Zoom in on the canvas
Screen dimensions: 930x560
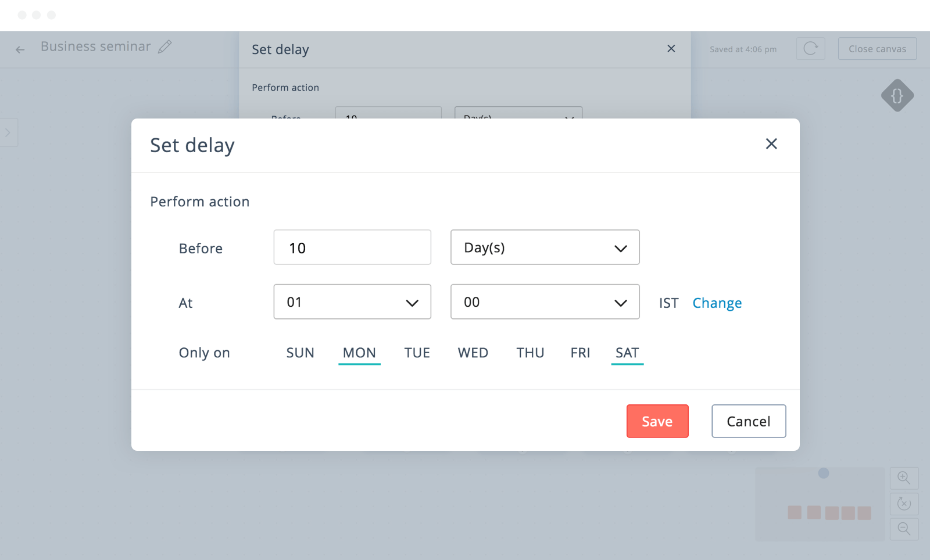904,478
